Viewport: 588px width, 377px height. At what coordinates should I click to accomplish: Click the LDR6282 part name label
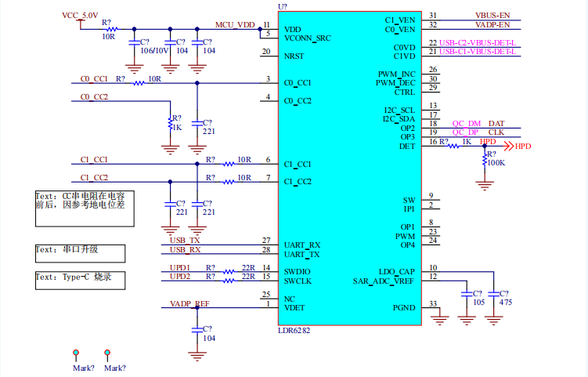click(294, 331)
